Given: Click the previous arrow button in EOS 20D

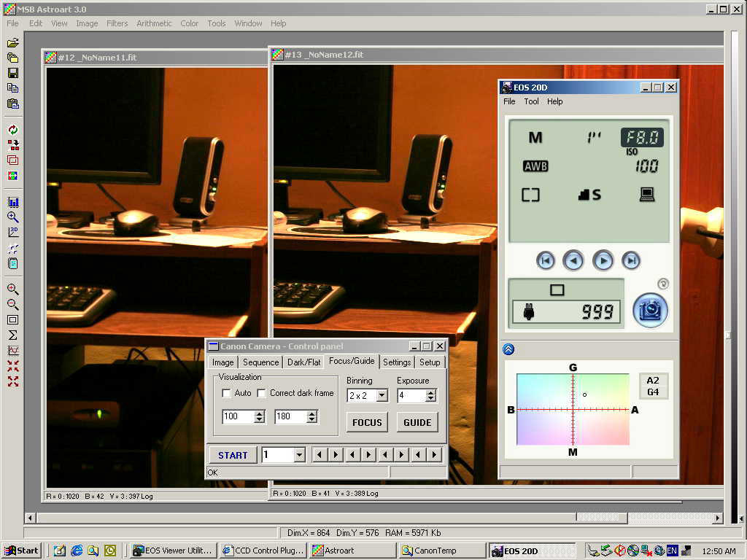Looking at the screenshot, I should pyautogui.click(x=573, y=260).
